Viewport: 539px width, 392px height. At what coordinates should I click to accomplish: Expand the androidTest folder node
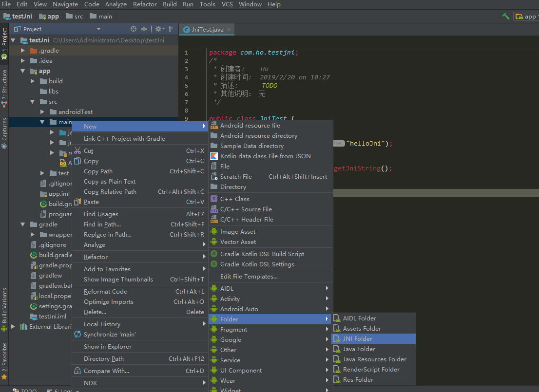coord(42,112)
